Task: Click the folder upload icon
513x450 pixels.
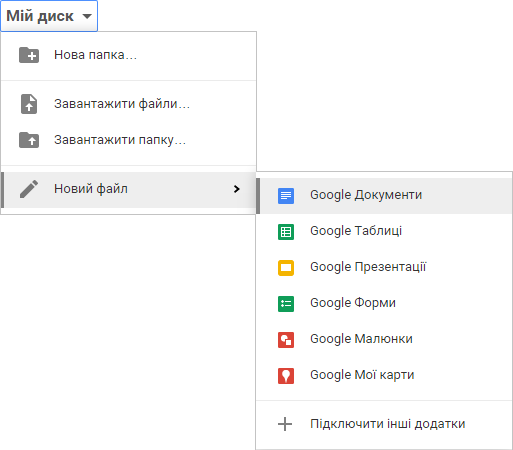Action: 29,140
